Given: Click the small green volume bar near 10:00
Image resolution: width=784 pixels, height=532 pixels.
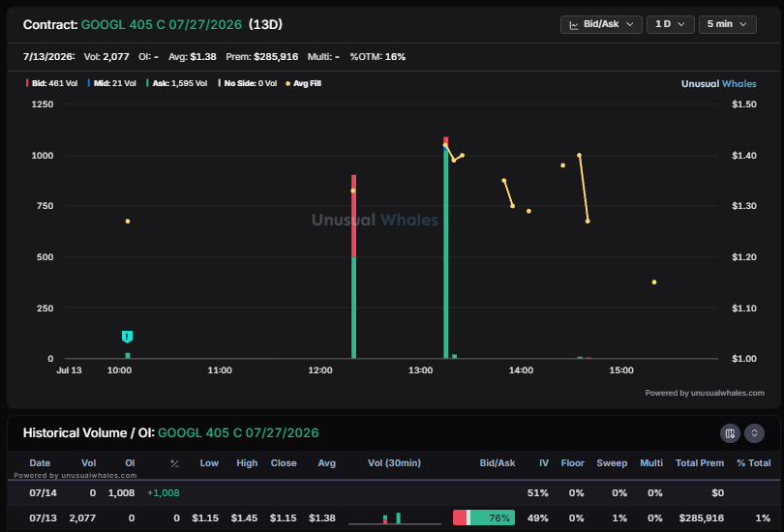Looking at the screenshot, I should point(128,356).
